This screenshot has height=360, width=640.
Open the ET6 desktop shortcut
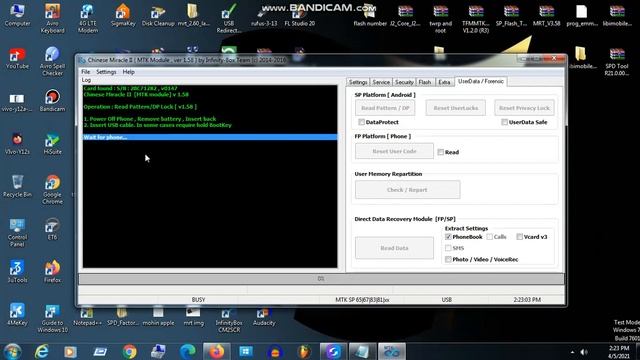tap(52, 229)
